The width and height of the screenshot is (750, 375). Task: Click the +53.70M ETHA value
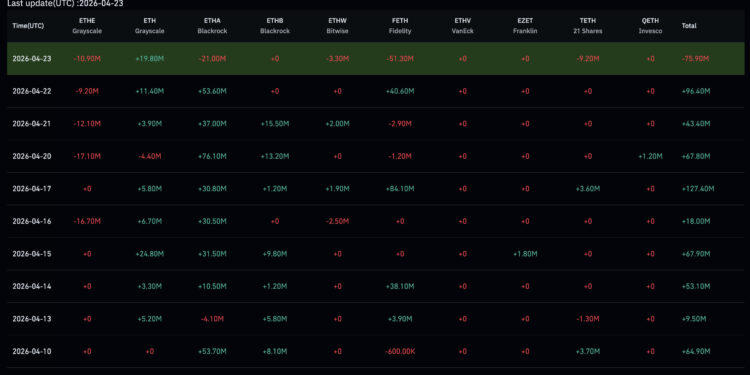point(212,351)
